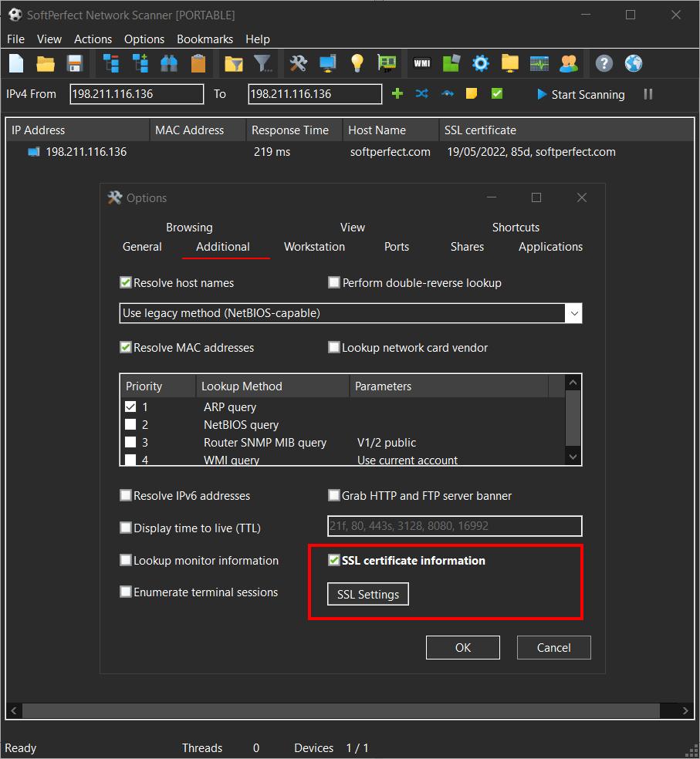The height and width of the screenshot is (759, 700).
Task: Check the NetBIOS query checkbox
Action: (x=130, y=424)
